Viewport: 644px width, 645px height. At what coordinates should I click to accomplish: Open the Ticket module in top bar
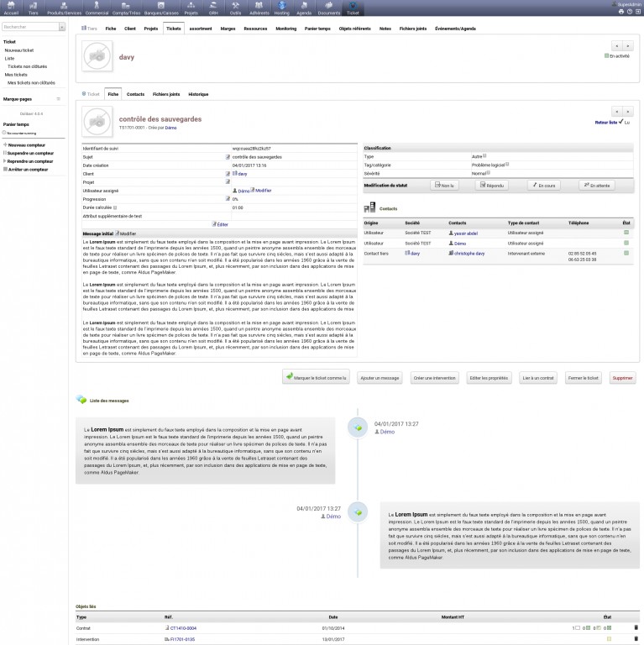click(x=353, y=8)
